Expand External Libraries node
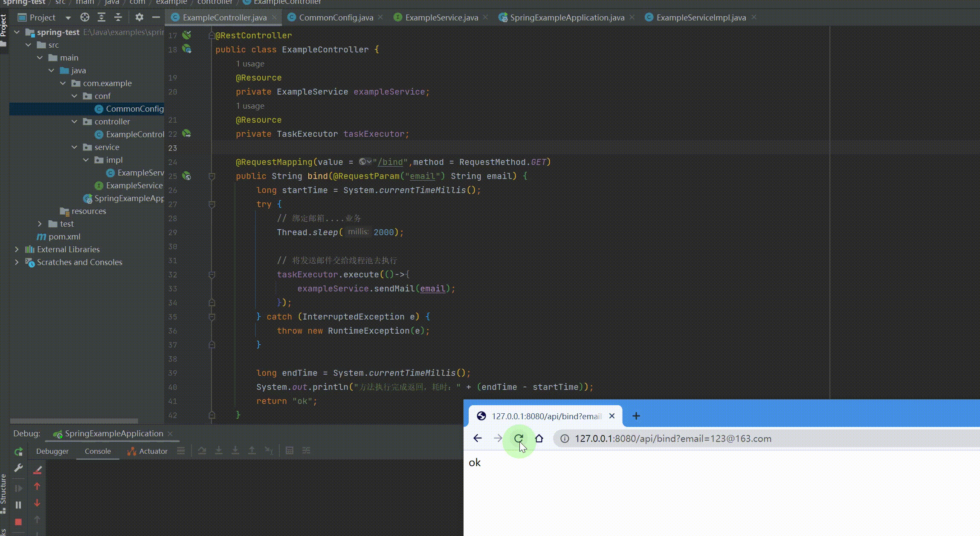 click(x=17, y=249)
